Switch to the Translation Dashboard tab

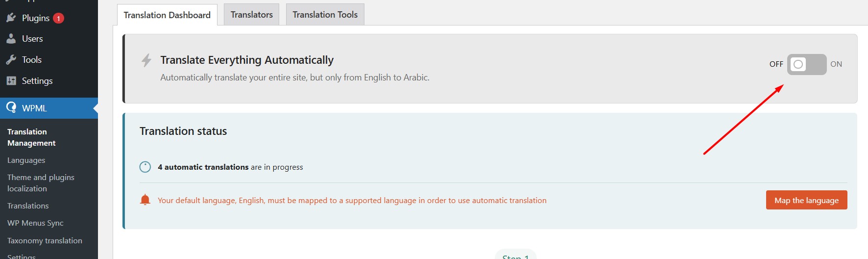[167, 15]
